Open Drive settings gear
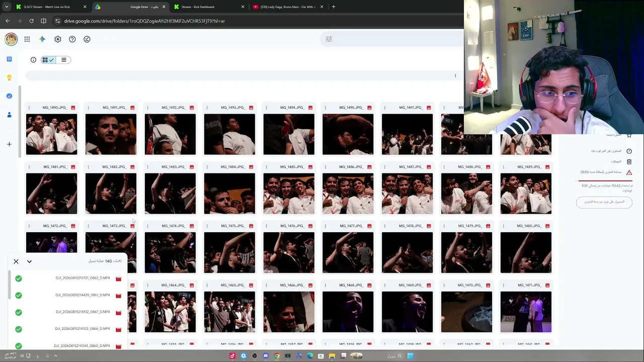 tap(58, 39)
